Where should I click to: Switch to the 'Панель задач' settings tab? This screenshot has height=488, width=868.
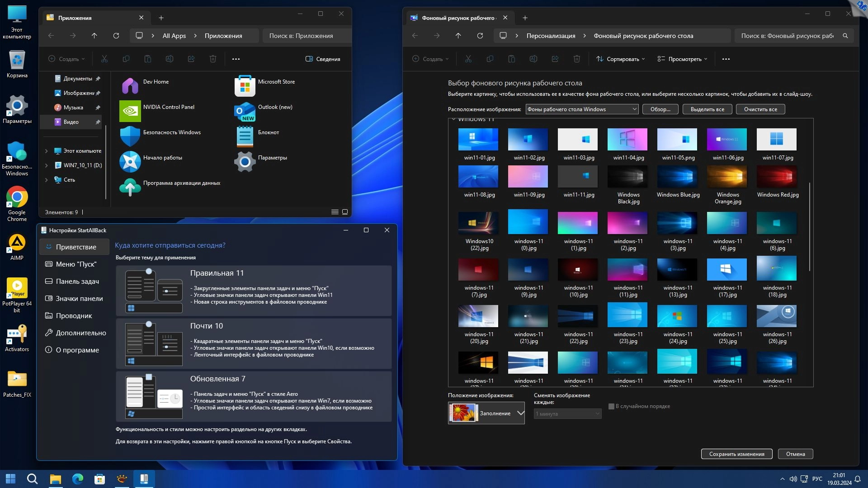point(77,281)
